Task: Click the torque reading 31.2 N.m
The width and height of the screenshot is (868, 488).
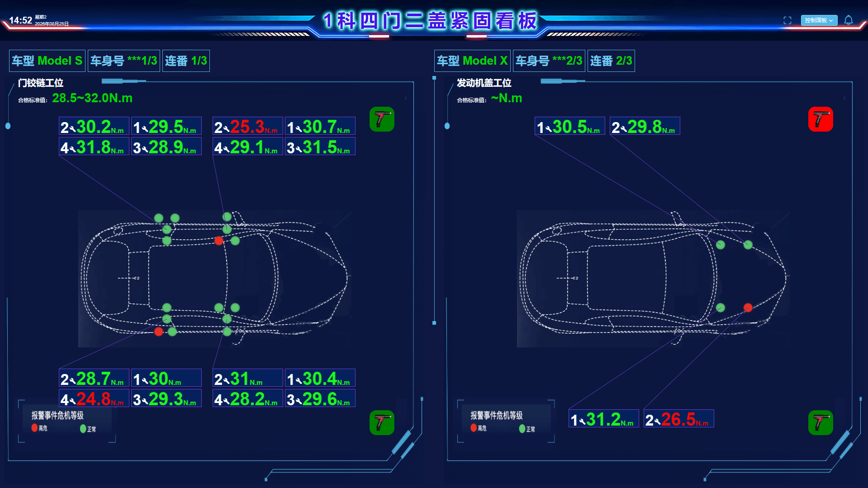Action: (604, 419)
